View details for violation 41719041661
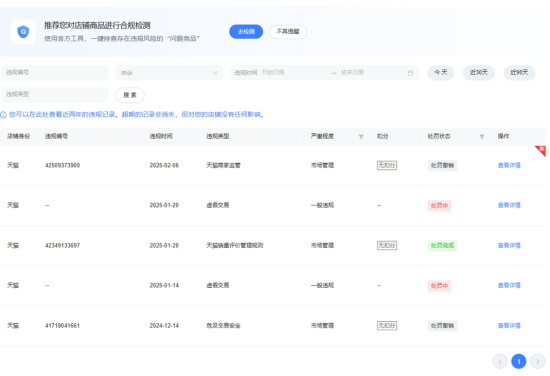Image resolution: width=550 pixels, height=376 pixels. [x=509, y=325]
